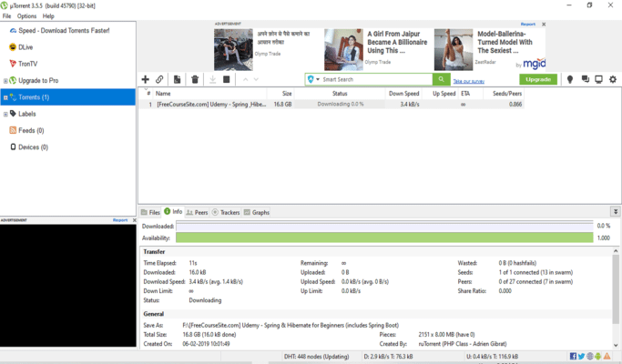This screenshot has width=622, height=364.
Task: Click the Add Torrent plus icon
Action: tap(145, 79)
